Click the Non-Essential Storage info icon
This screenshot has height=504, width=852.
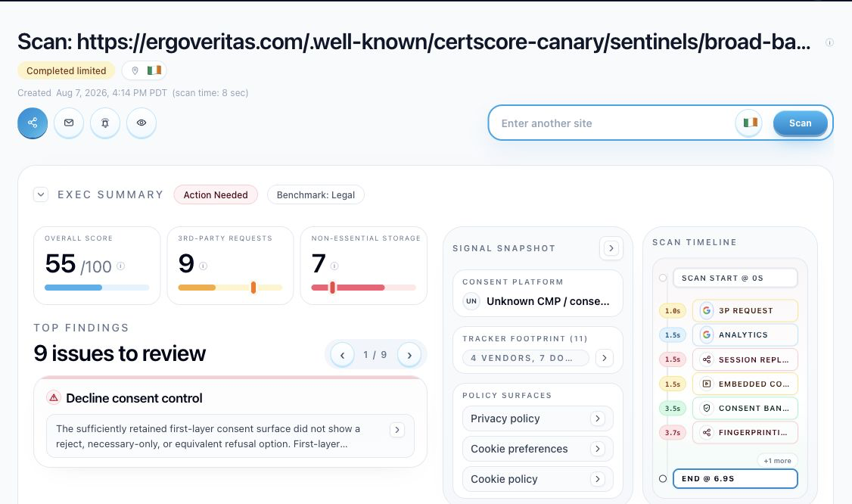(334, 266)
